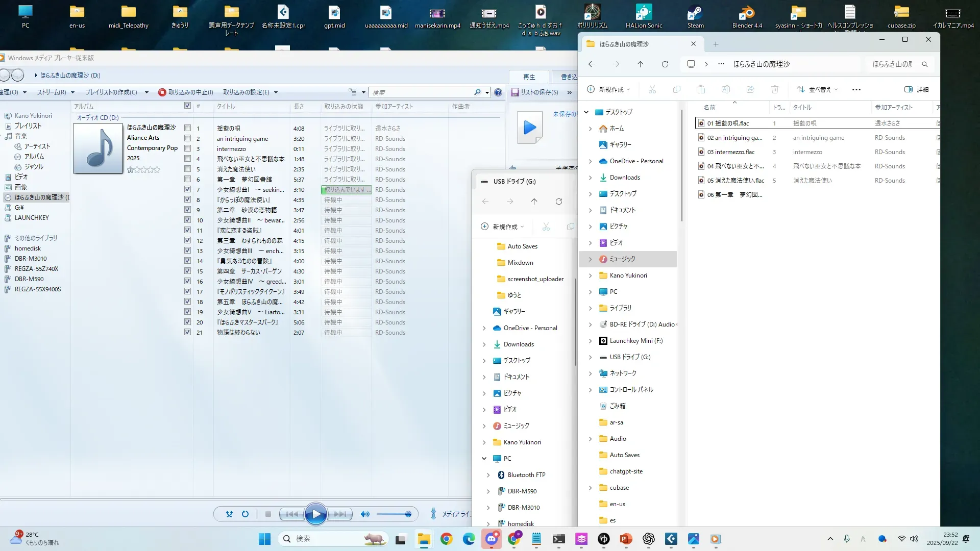The image size is (980, 551).
Task: Uncheck track 7 少女綺想曲I checkbox
Action: (x=187, y=189)
